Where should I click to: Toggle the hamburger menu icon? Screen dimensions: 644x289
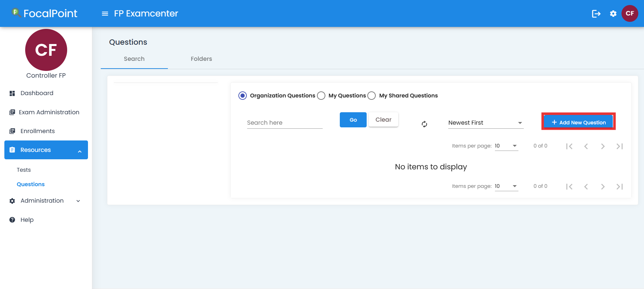[x=105, y=13]
